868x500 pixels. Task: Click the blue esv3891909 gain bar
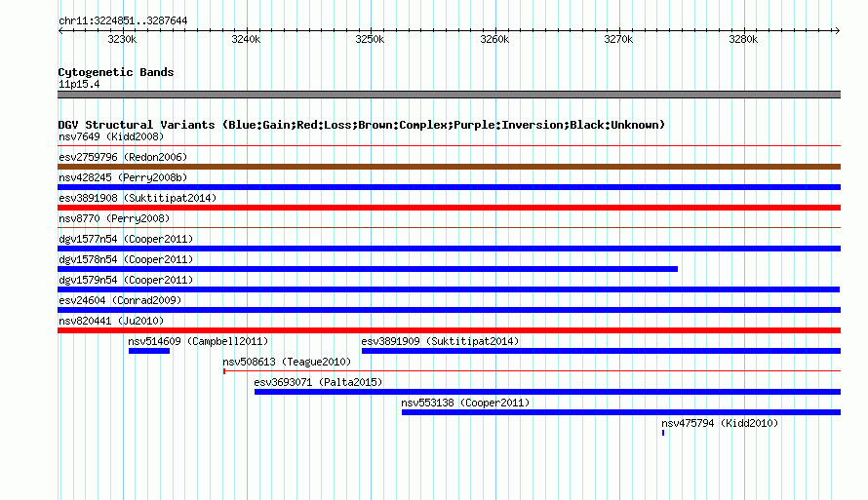(601, 351)
